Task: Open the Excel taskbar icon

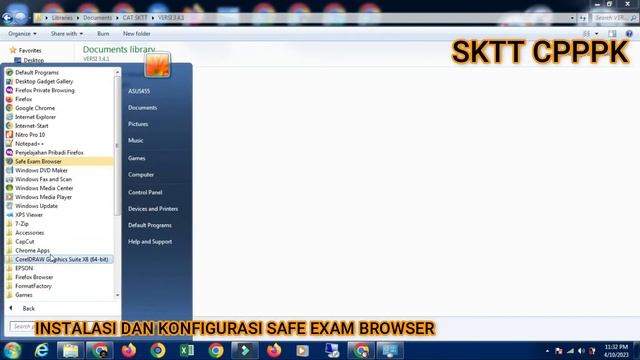Action: 187,351
